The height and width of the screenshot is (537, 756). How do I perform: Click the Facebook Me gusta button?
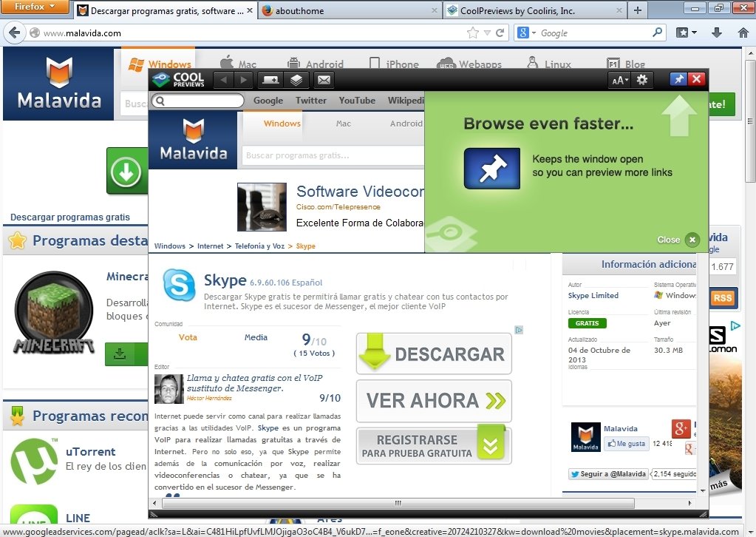626,443
